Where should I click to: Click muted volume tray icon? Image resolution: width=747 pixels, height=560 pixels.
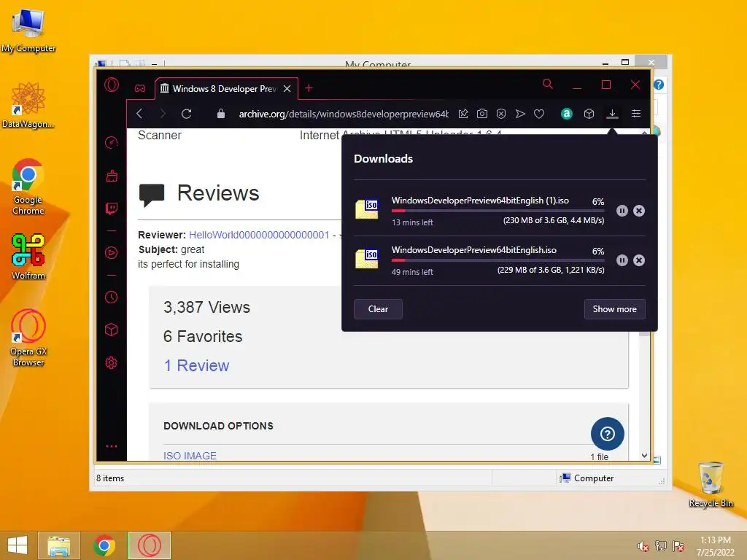point(643,546)
